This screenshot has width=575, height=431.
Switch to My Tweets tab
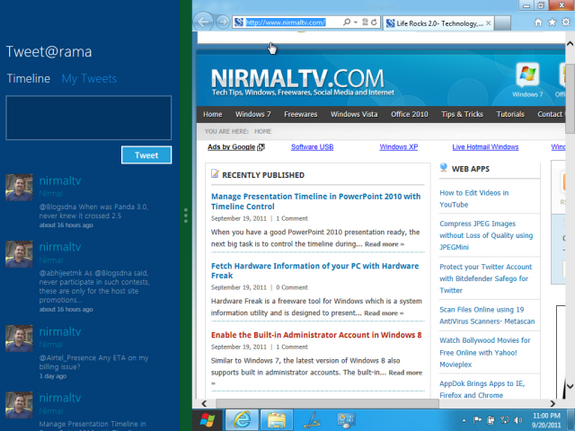tap(89, 78)
